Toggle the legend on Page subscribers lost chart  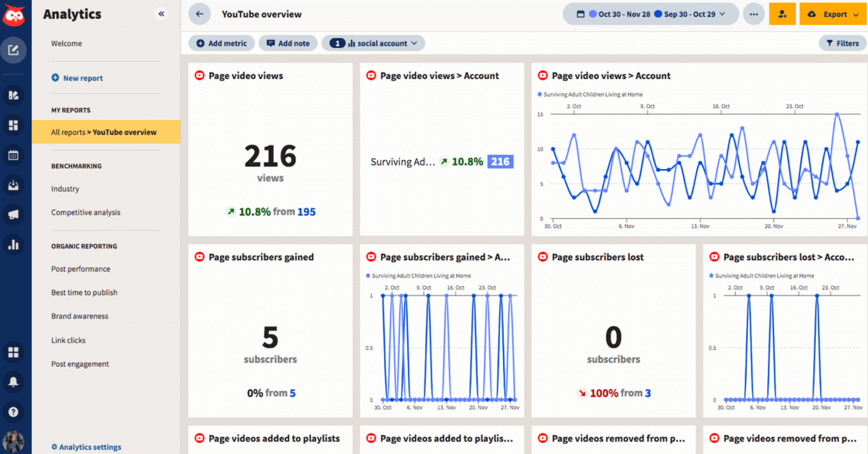[x=761, y=275]
